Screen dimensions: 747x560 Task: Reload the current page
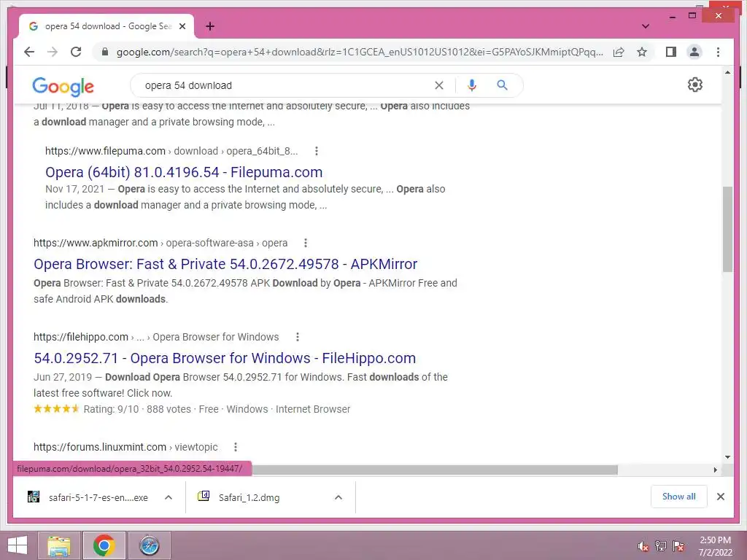76,52
